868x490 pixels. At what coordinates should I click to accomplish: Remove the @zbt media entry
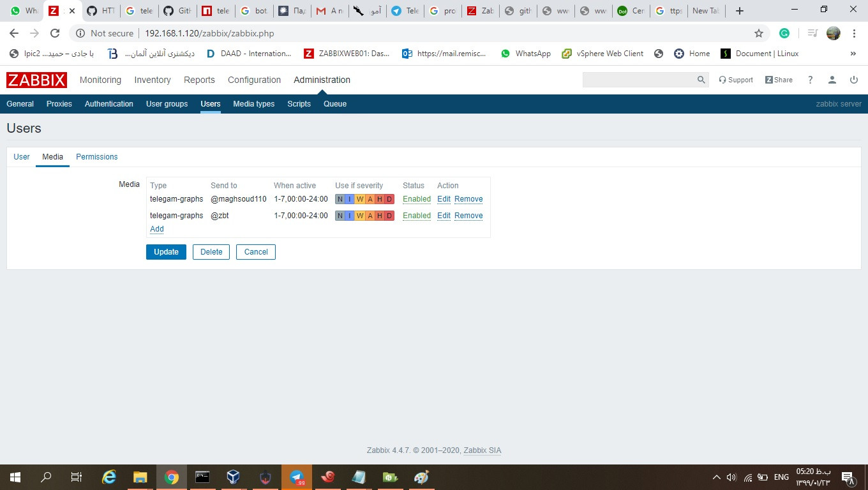click(468, 216)
